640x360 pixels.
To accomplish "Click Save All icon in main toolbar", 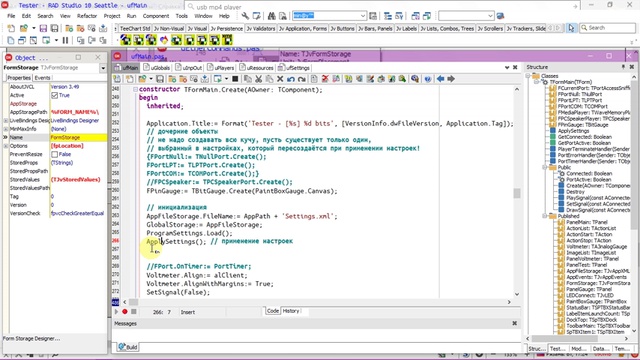I will [x=54, y=28].
